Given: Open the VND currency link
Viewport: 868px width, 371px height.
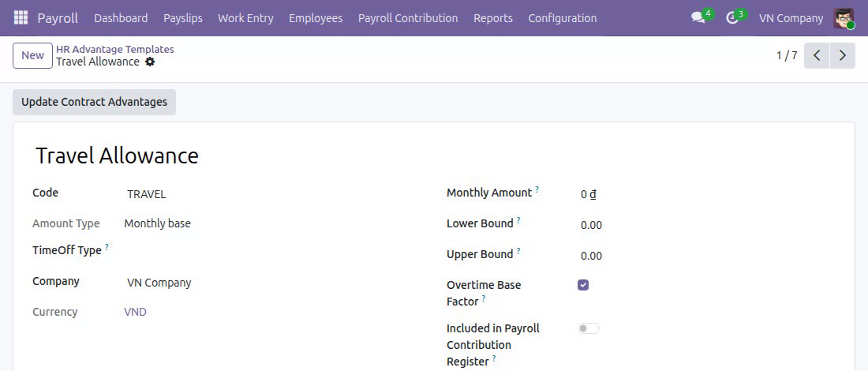Looking at the screenshot, I should (x=135, y=312).
